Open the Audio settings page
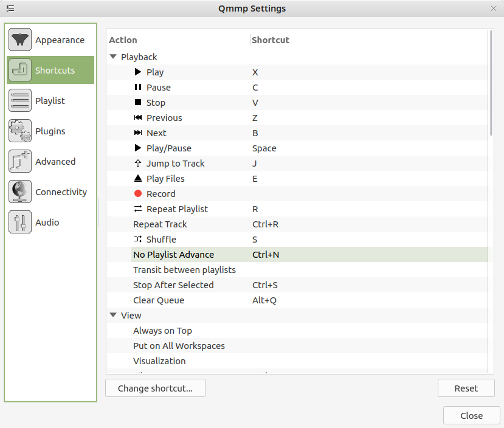 (x=50, y=223)
